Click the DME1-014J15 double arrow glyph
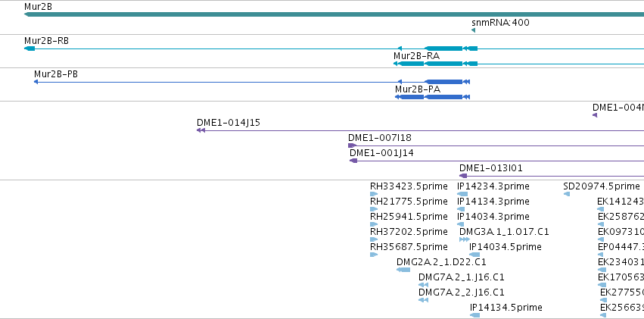This screenshot has height=319, width=644. tap(201, 130)
